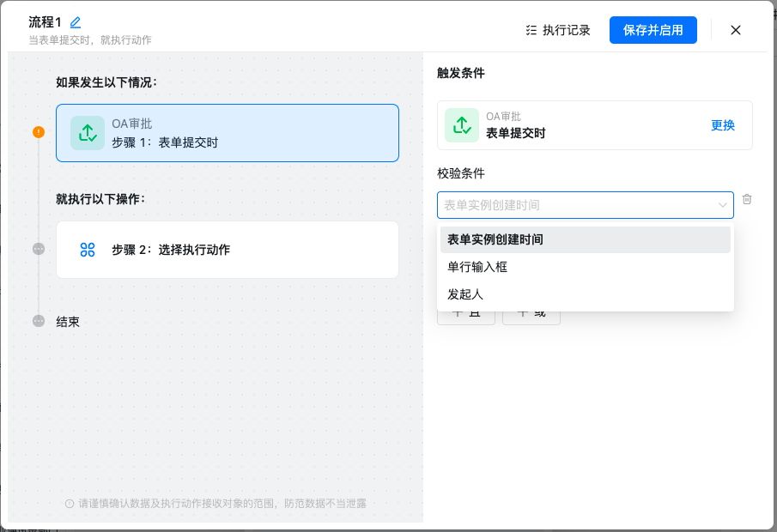The width and height of the screenshot is (777, 532).
Task: Click the orange warning marker beside step 1
Action: (39, 132)
